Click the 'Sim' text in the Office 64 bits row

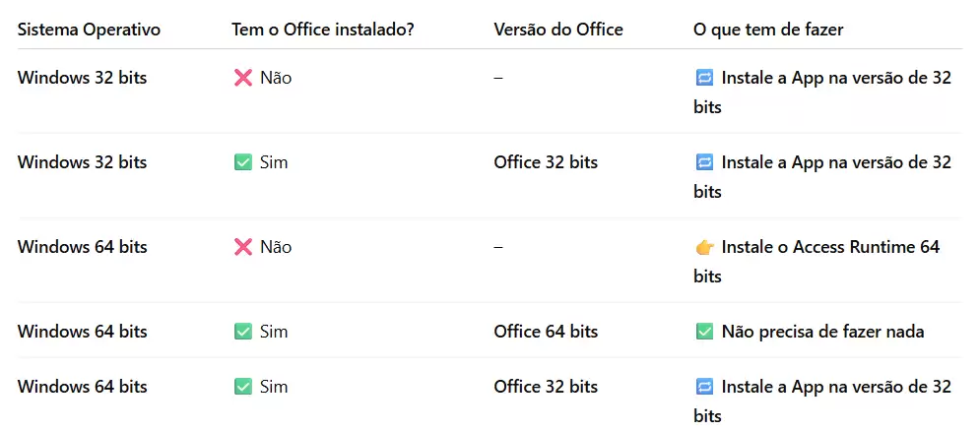[274, 331]
